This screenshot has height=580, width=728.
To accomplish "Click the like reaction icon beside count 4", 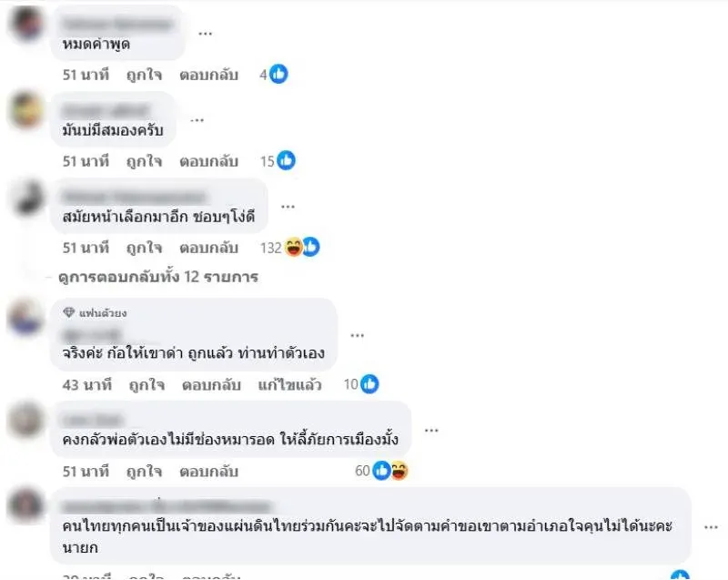I will [278, 74].
